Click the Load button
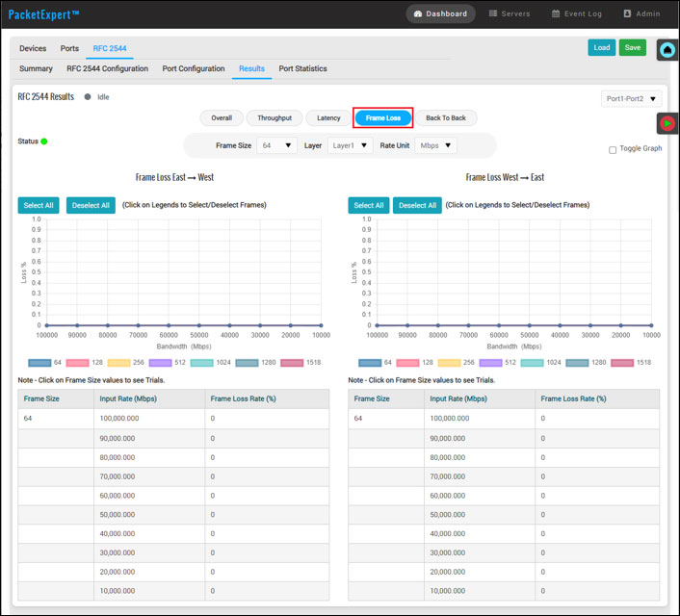Viewport: 680px width, 616px height. point(602,48)
